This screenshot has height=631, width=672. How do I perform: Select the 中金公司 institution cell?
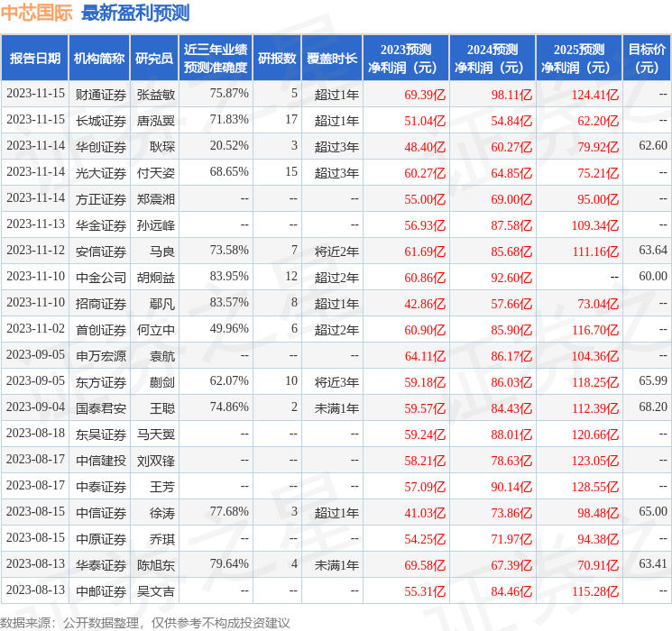tap(101, 278)
